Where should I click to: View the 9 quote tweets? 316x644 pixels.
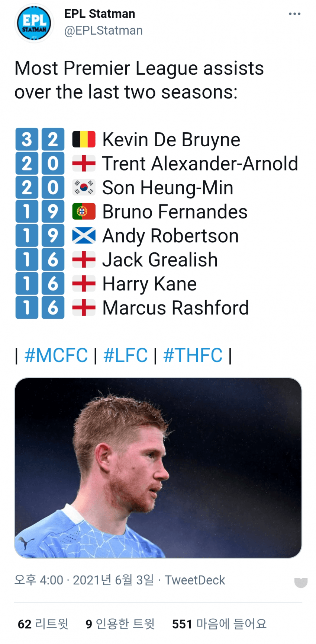pyautogui.click(x=120, y=624)
